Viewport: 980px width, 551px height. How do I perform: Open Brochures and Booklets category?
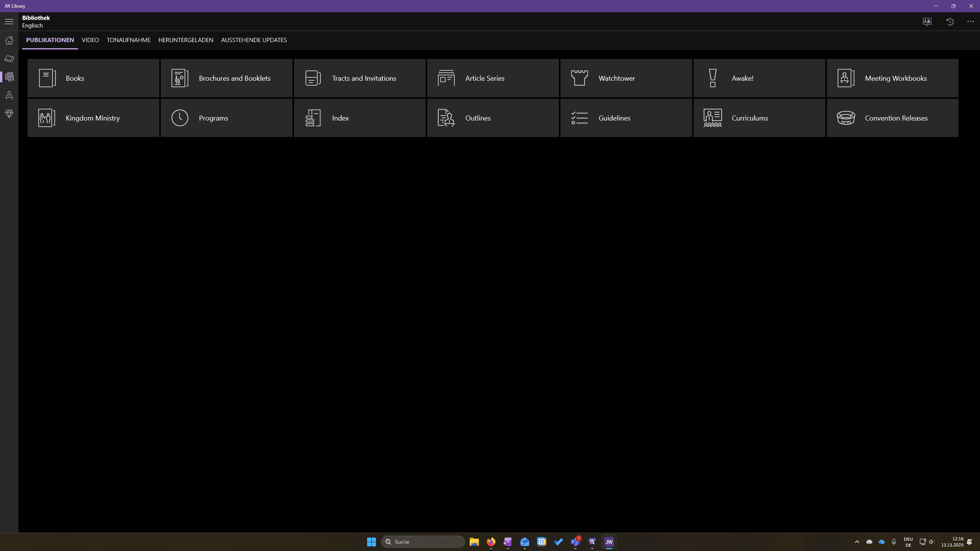point(227,78)
